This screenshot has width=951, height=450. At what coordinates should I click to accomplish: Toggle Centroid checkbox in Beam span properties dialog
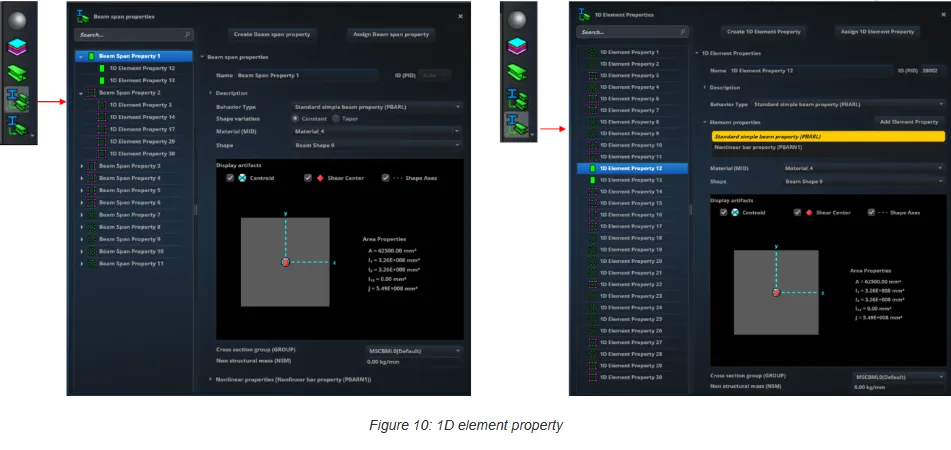pyautogui.click(x=230, y=178)
